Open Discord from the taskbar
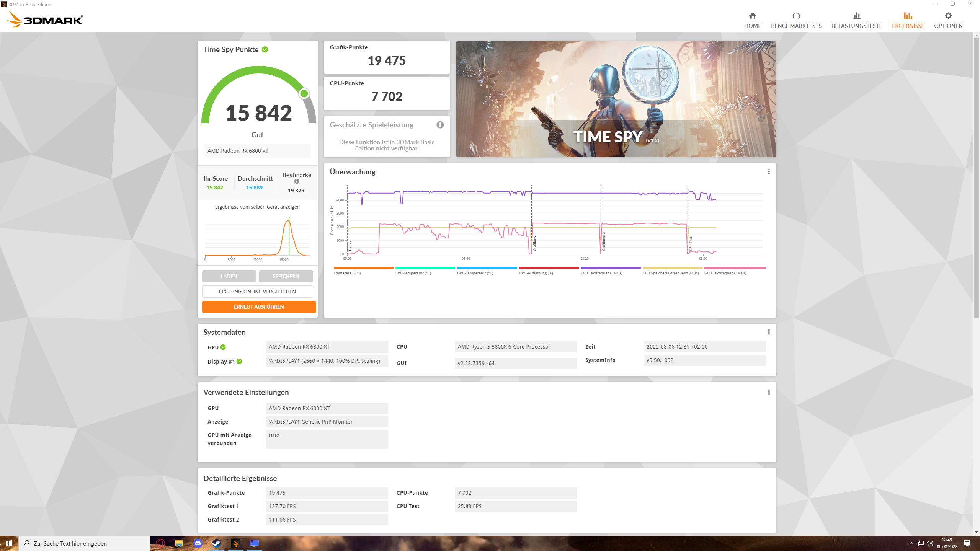The height and width of the screenshot is (551, 980). [x=198, y=543]
